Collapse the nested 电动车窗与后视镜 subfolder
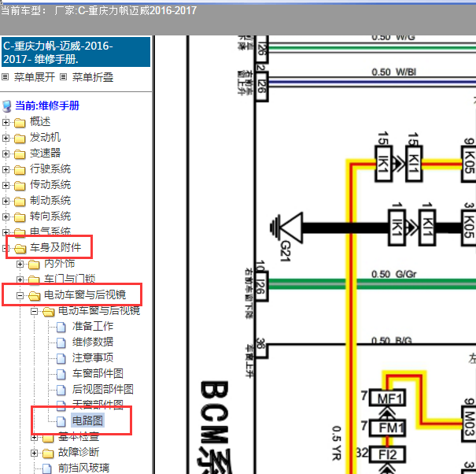Image resolution: width=476 pixels, height=474 pixels. pos(34,312)
